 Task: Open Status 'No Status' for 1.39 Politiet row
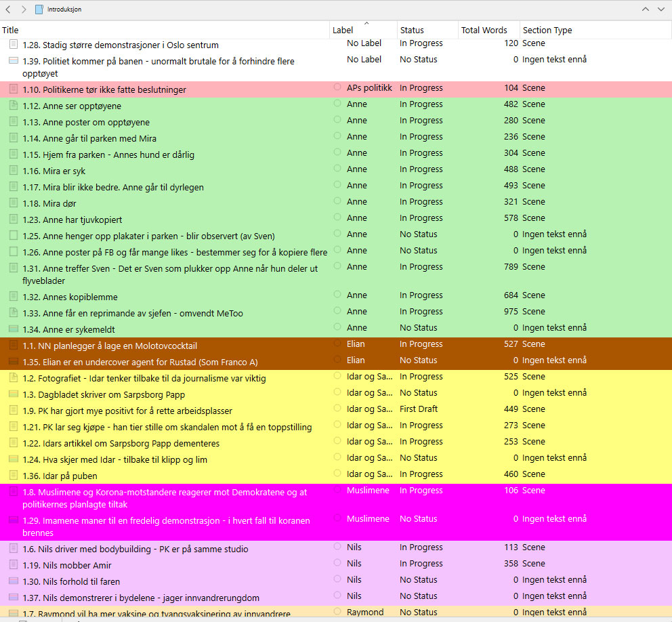(419, 59)
